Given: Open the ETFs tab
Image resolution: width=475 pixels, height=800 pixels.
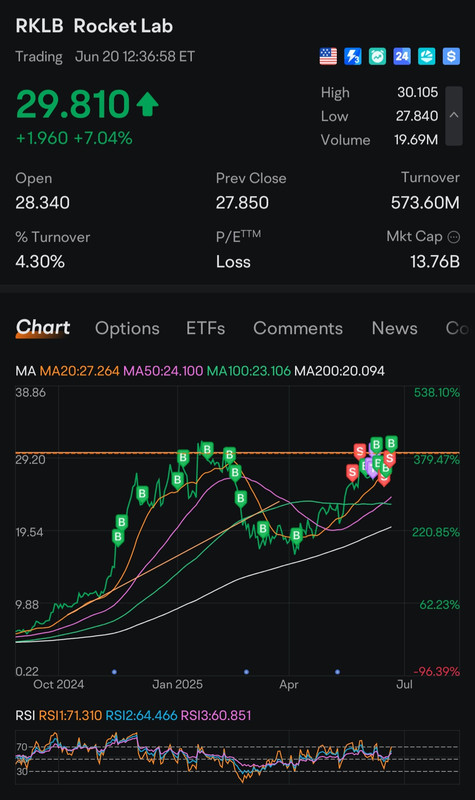Looking at the screenshot, I should (206, 328).
